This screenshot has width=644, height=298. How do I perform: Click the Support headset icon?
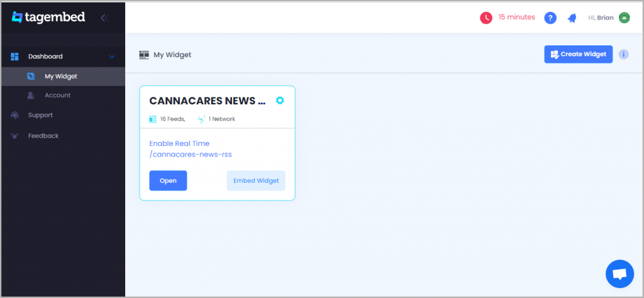click(15, 116)
